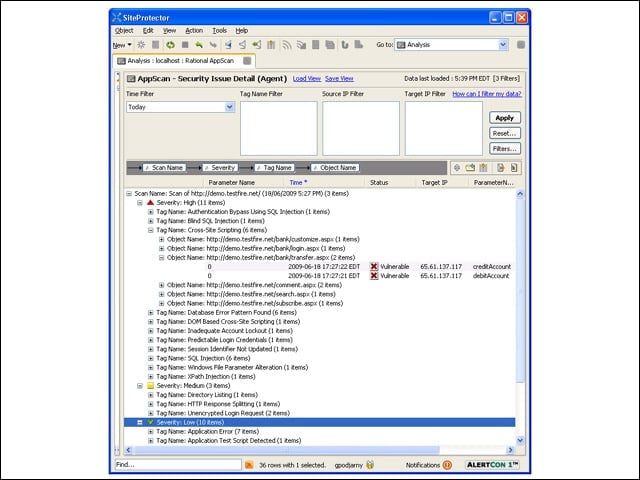Image resolution: width=640 pixels, height=480 pixels.
Task: Click the green arrow export toolbar icon
Action: pos(257,45)
